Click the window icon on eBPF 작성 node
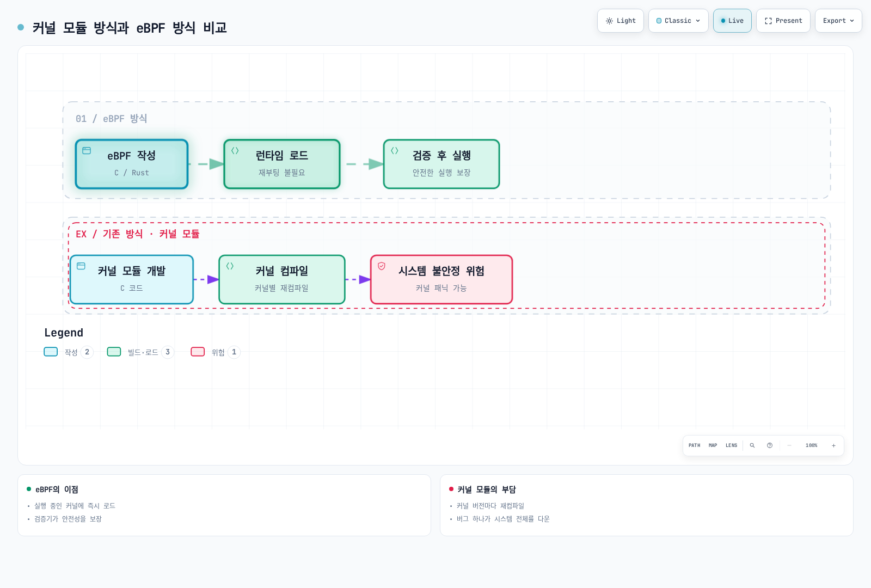 [x=87, y=151]
